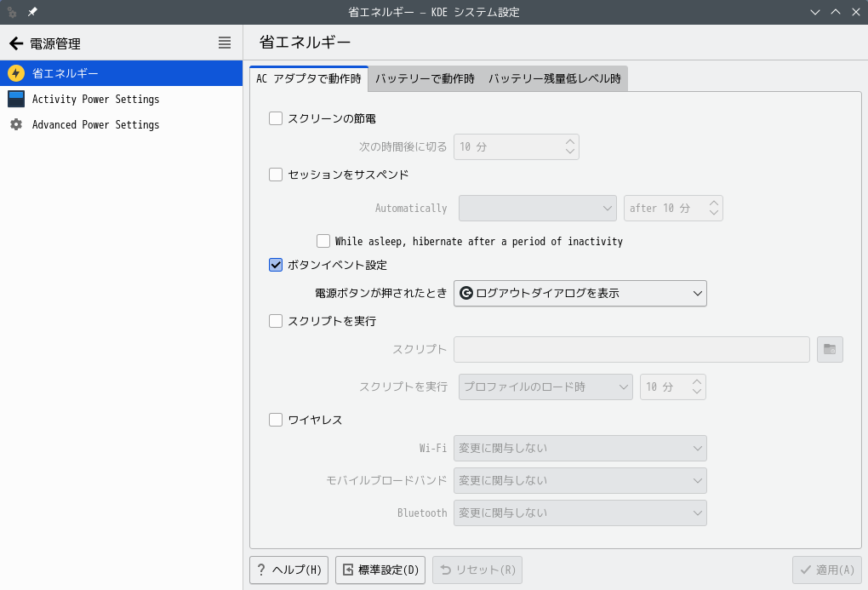This screenshot has width=868, height=590.
Task: Select the 省エネルギー lightning bolt icon
Action: point(15,73)
